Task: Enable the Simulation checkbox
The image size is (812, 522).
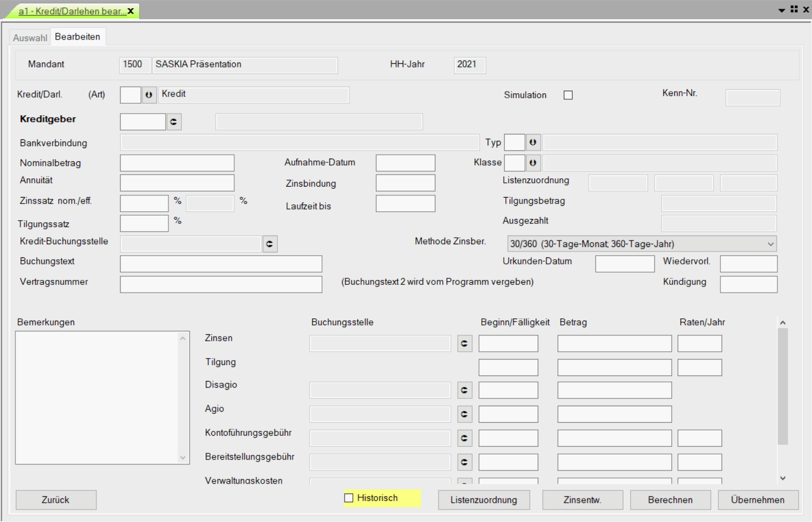Action: (x=568, y=96)
